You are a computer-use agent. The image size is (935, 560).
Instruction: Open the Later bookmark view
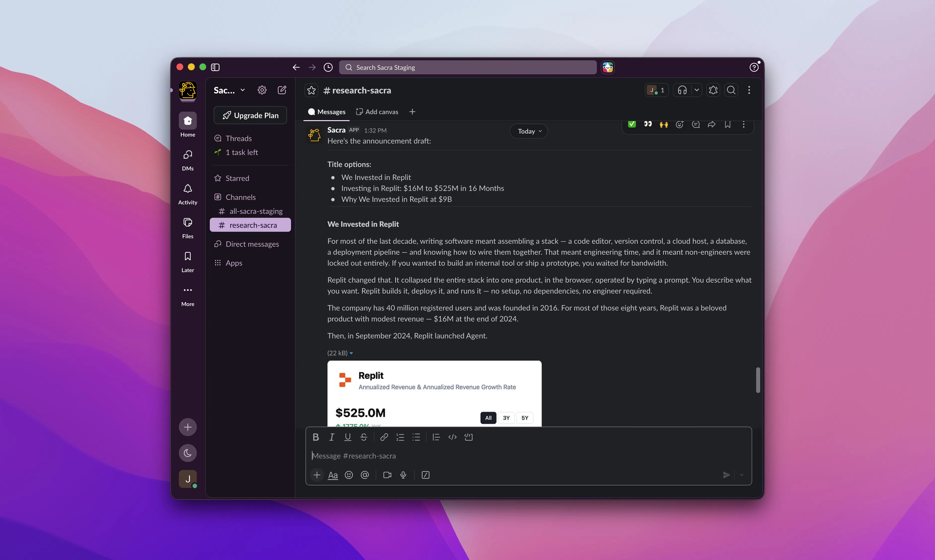tap(188, 262)
